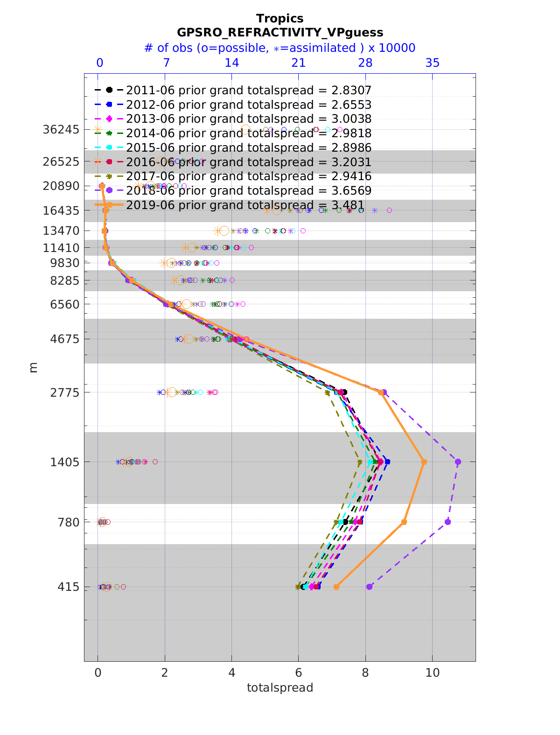Select the orange 2019-06 point at 780 m
The width and height of the screenshot is (560, 735).
tap(404, 522)
